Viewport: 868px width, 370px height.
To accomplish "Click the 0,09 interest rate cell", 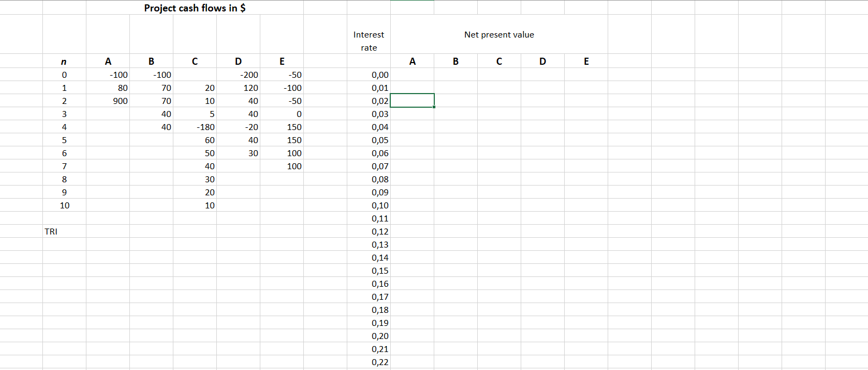I will 369,192.
